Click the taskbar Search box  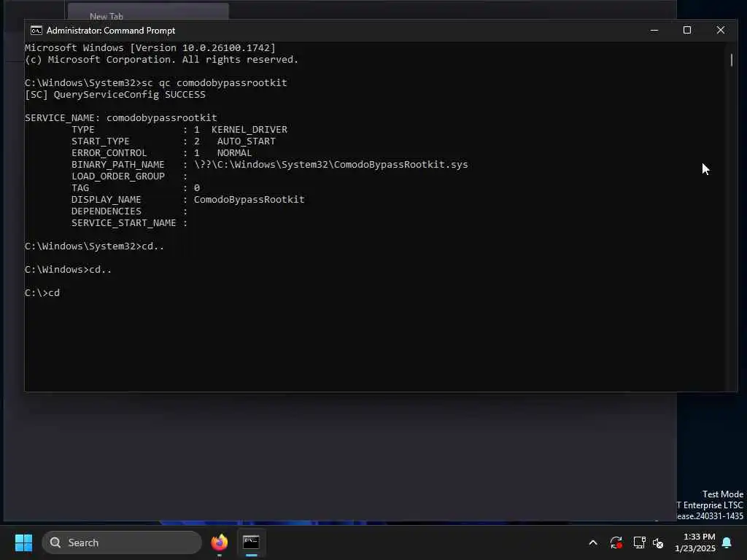[122, 542]
